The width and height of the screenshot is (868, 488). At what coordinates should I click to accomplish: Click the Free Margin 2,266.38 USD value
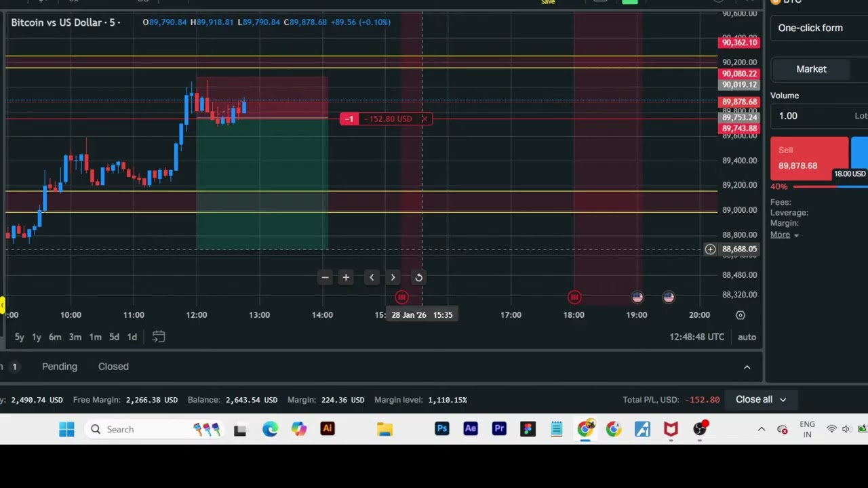pos(152,400)
